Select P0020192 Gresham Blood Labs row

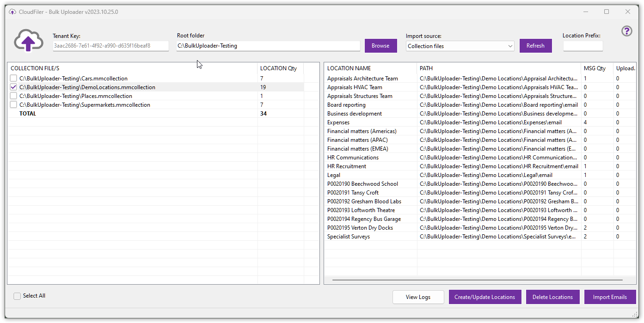(480, 201)
